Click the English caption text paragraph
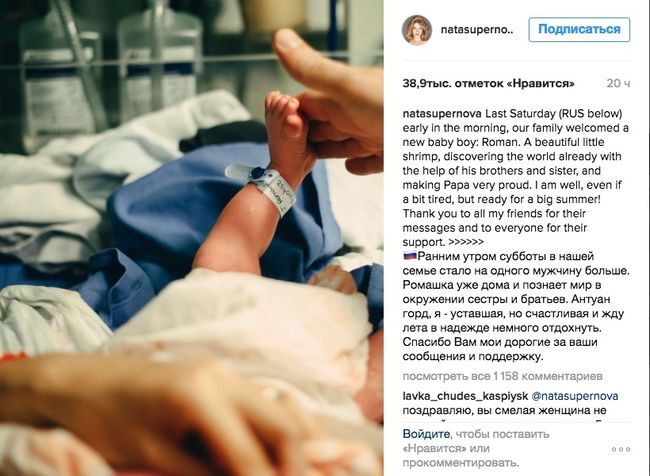The image size is (650, 476). [x=516, y=177]
